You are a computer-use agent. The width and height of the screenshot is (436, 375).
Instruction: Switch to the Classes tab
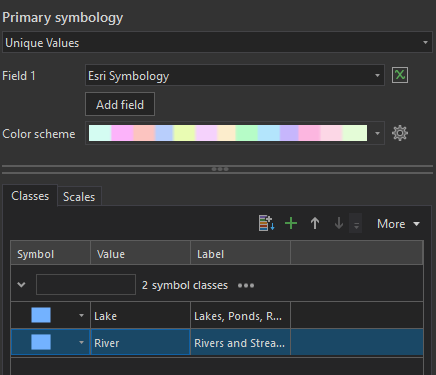pyautogui.click(x=30, y=196)
